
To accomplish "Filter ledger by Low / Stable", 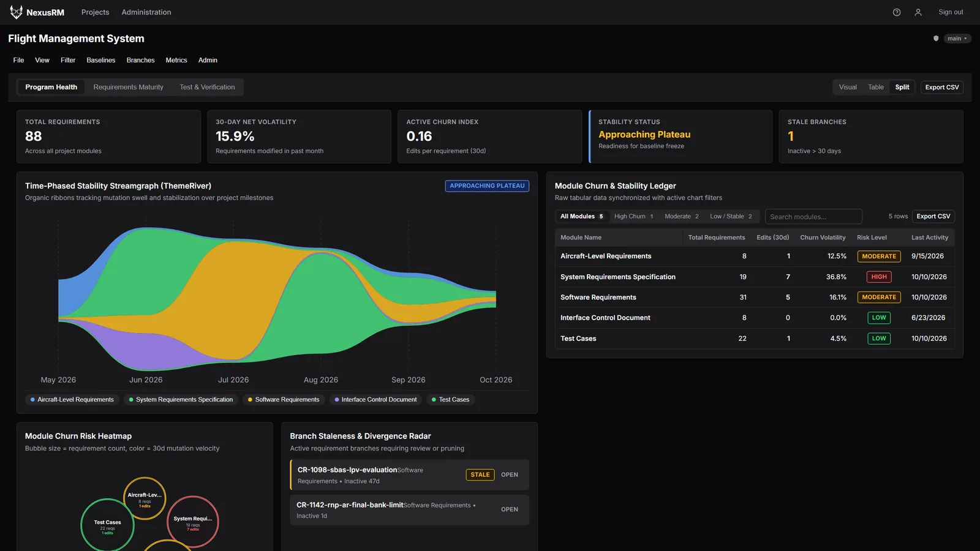I will pyautogui.click(x=731, y=216).
